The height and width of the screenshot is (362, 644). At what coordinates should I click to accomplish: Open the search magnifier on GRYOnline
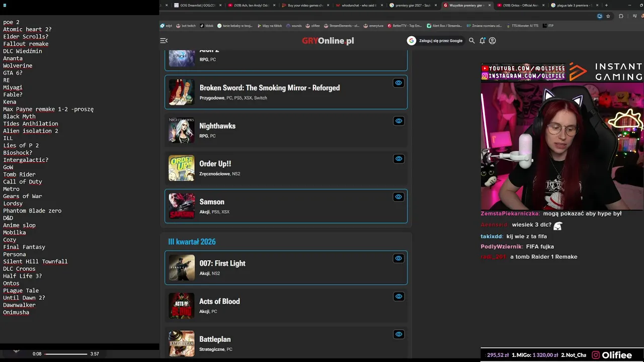(x=472, y=41)
